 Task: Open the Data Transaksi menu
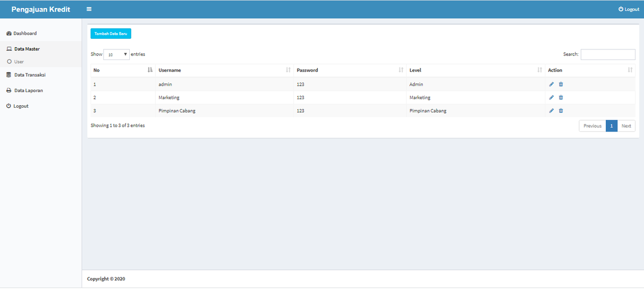[41, 75]
